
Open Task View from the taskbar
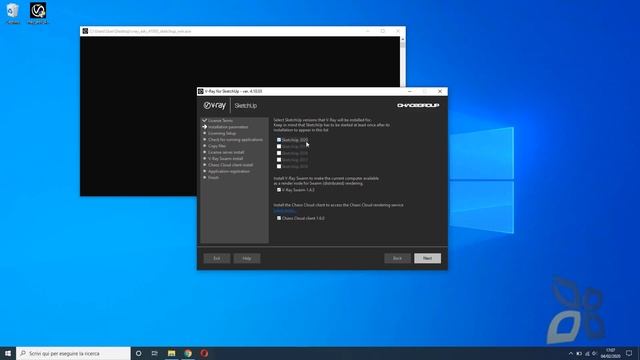click(x=155, y=353)
